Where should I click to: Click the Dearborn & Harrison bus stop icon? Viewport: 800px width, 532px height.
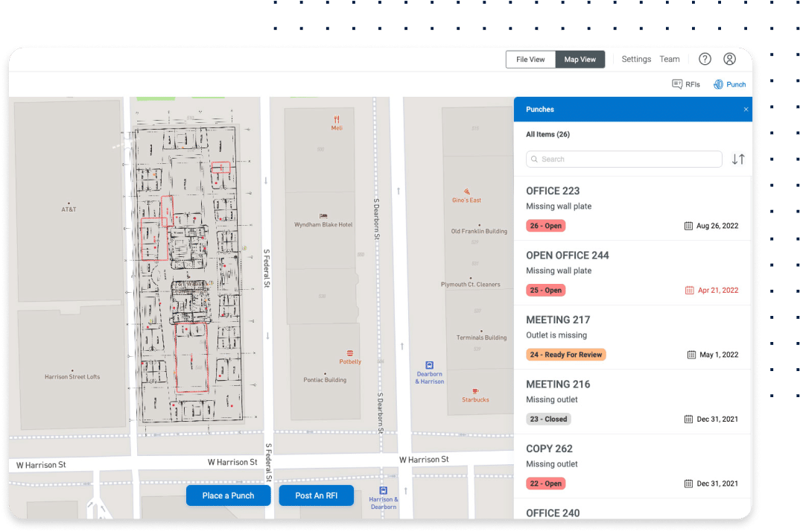pos(430,365)
